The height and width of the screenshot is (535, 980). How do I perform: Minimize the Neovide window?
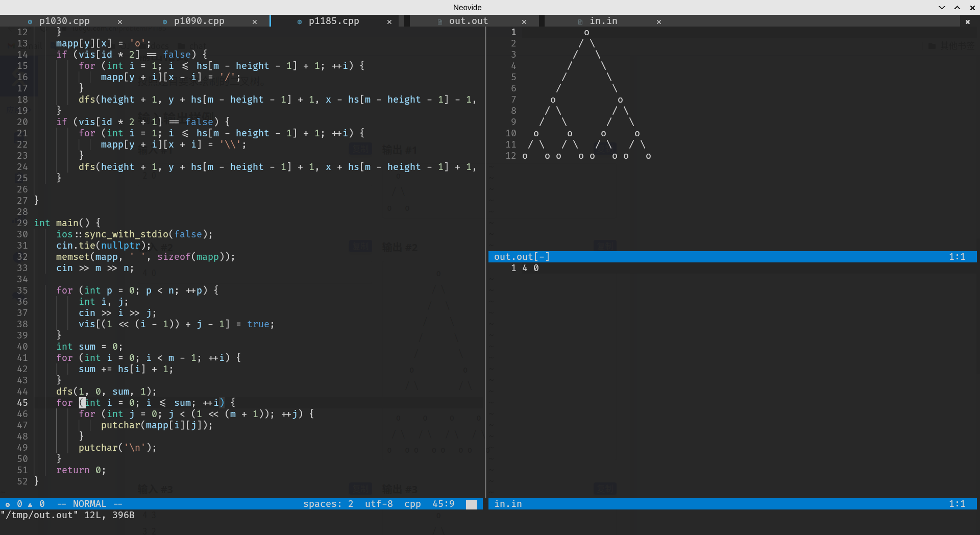point(942,7)
